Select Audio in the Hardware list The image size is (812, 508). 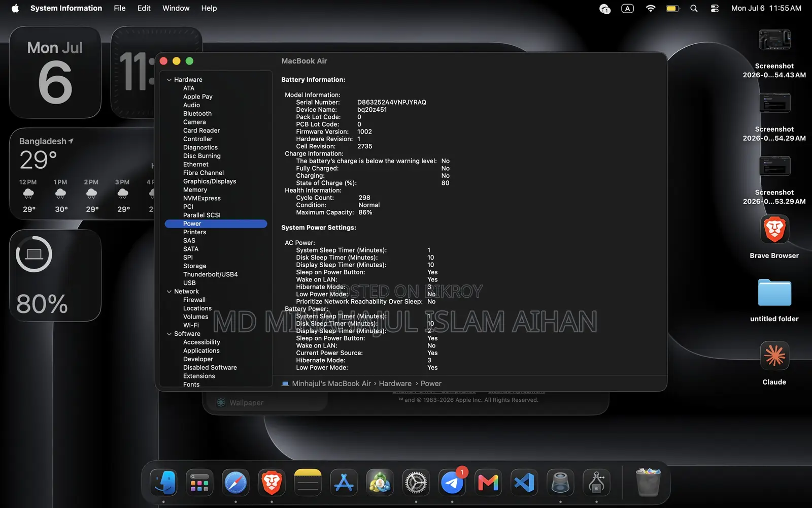[x=191, y=105]
